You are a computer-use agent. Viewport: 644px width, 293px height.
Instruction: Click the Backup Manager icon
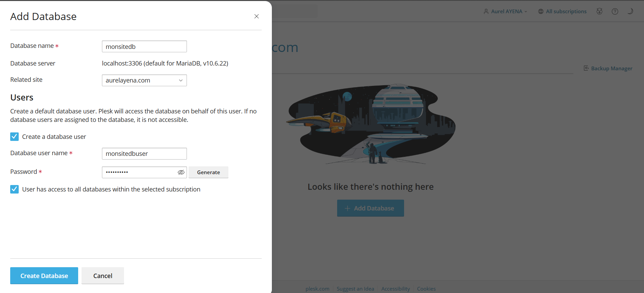coord(586,68)
